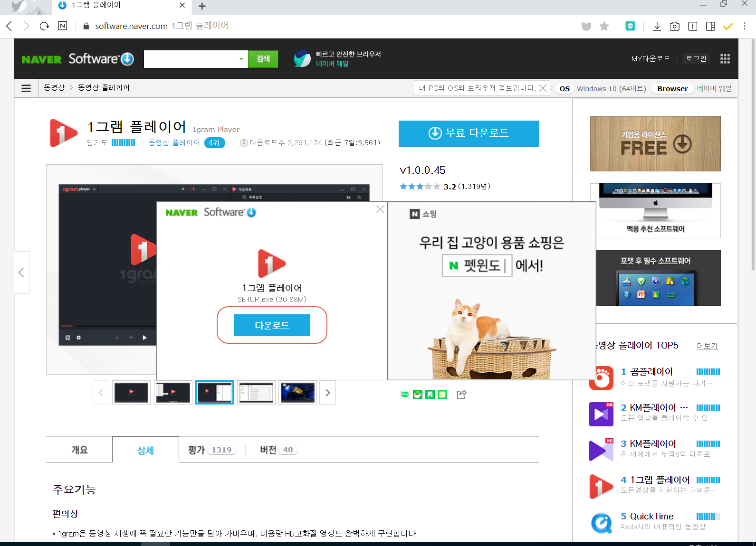This screenshot has width=756, height=546.
Task: Click the green 검색 search button
Action: click(263, 59)
